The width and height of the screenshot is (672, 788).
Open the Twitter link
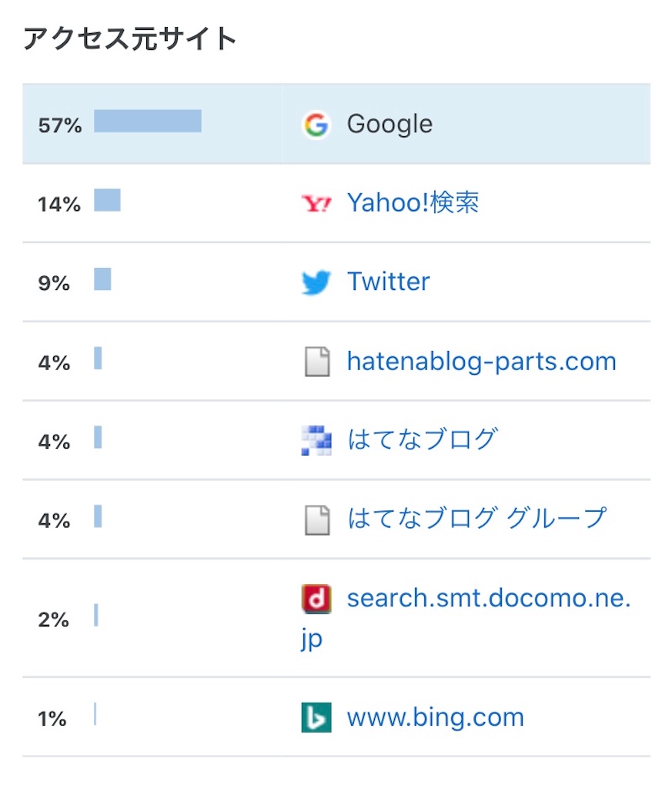[389, 282]
